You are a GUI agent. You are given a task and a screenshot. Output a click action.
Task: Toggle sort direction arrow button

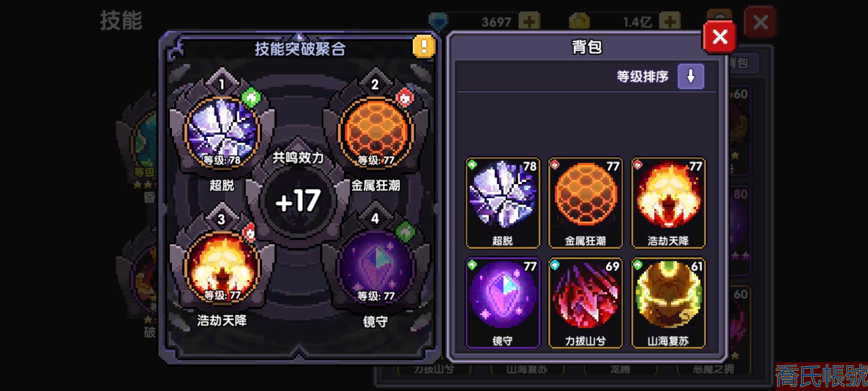pyautogui.click(x=691, y=76)
